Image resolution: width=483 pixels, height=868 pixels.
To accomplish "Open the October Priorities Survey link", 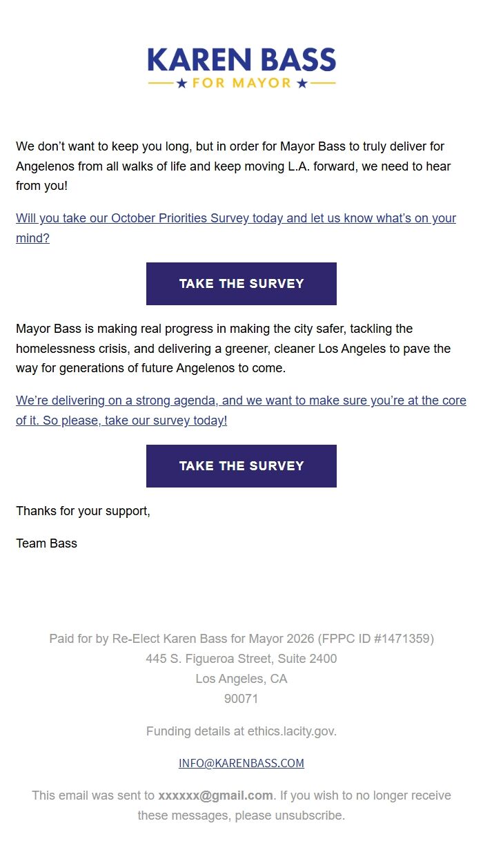I will (235, 219).
